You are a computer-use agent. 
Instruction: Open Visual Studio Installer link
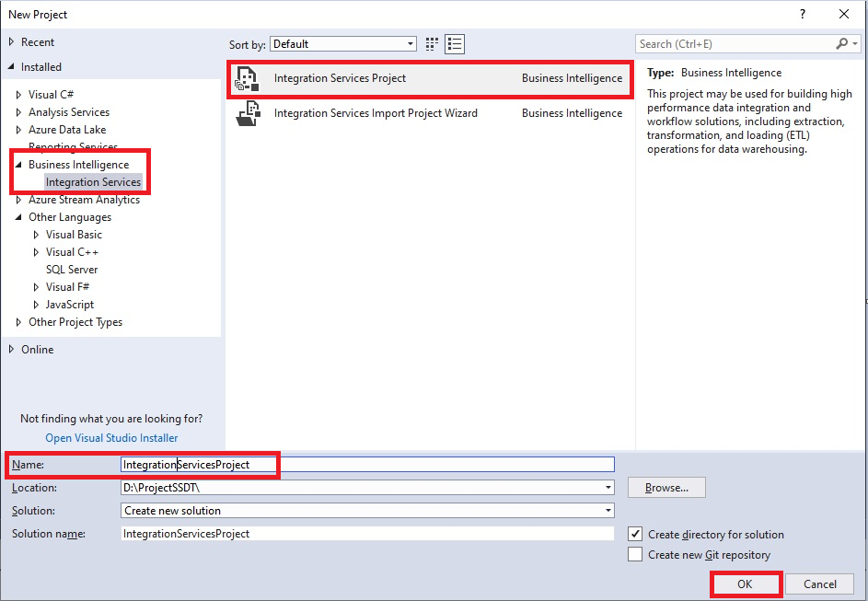pyautogui.click(x=110, y=437)
